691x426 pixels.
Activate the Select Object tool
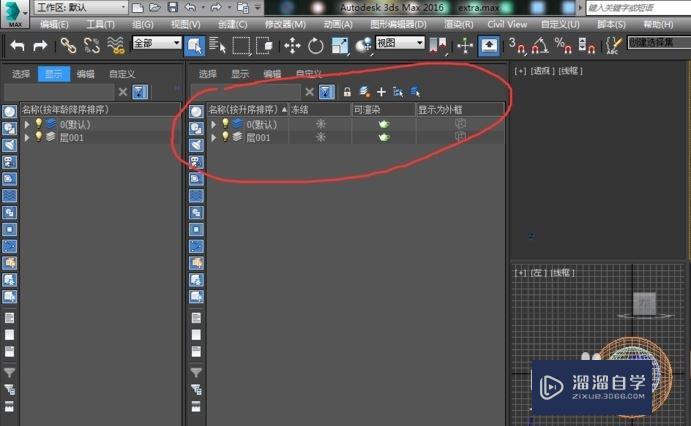click(194, 45)
